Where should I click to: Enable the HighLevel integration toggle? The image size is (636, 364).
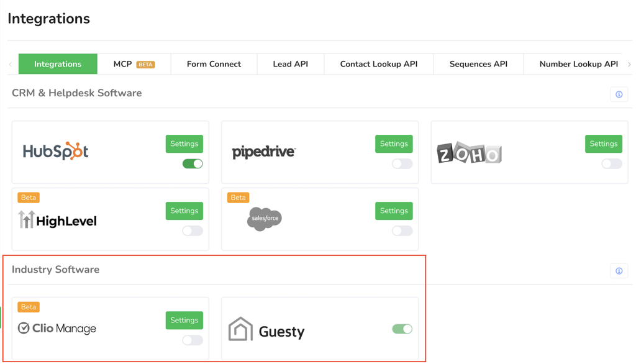[193, 230]
